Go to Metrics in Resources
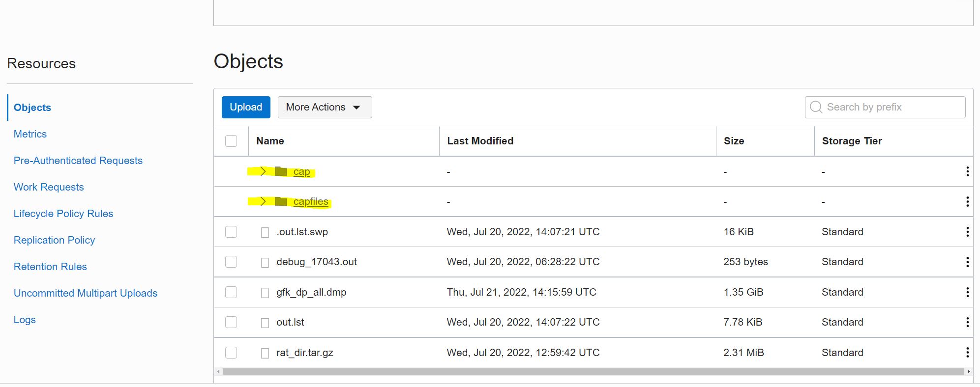The height and width of the screenshot is (387, 980). [30, 134]
